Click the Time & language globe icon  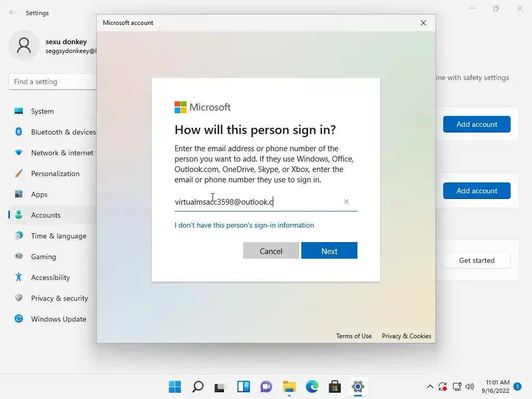coord(19,235)
